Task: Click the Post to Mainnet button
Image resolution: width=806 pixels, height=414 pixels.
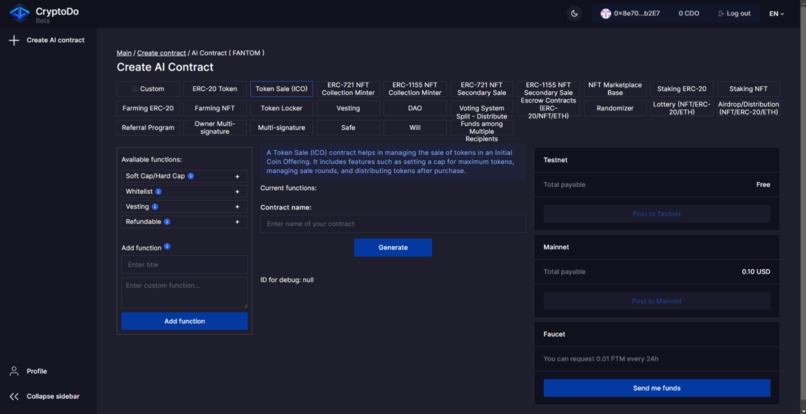Action: pos(656,301)
